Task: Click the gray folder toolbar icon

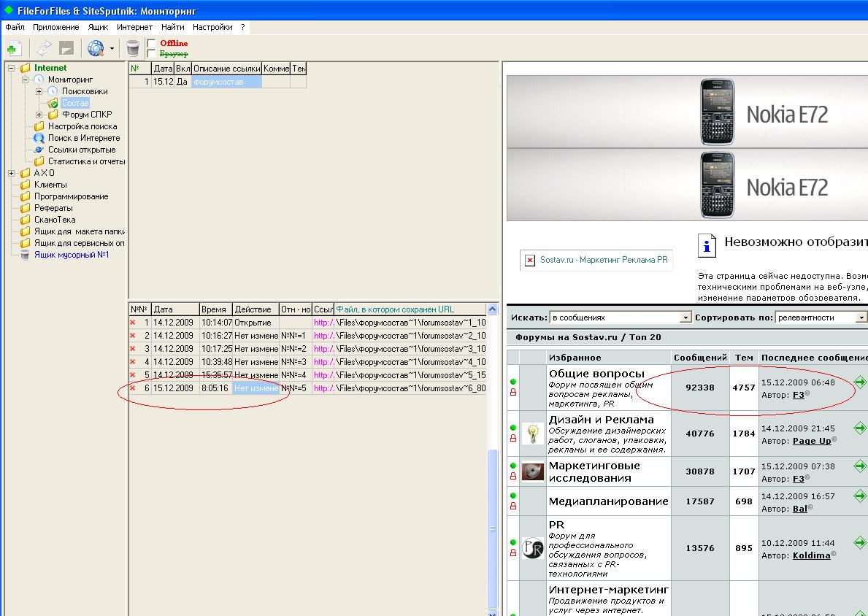Action: tap(66, 49)
